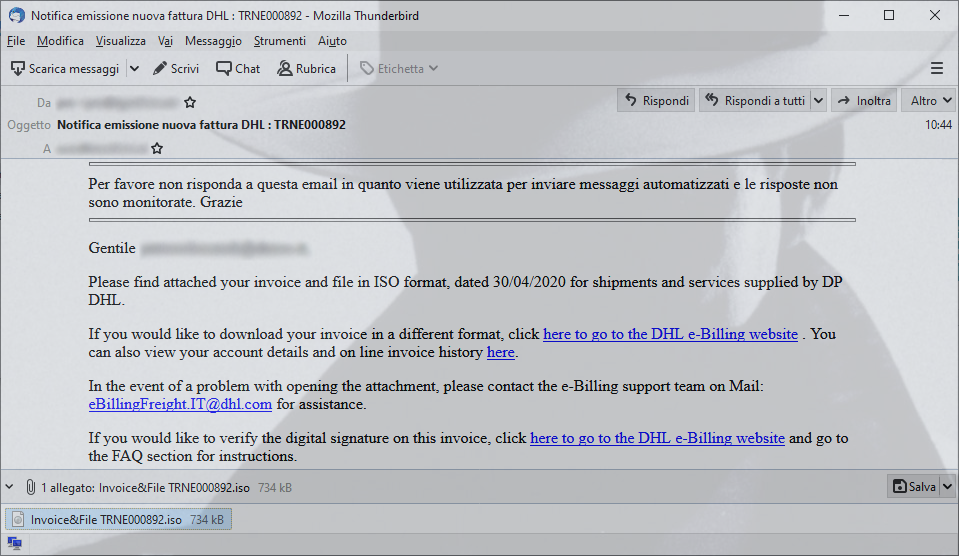The height and width of the screenshot is (556, 959).
Task: Collapse the attachment pane chevron
Action: coord(10,487)
